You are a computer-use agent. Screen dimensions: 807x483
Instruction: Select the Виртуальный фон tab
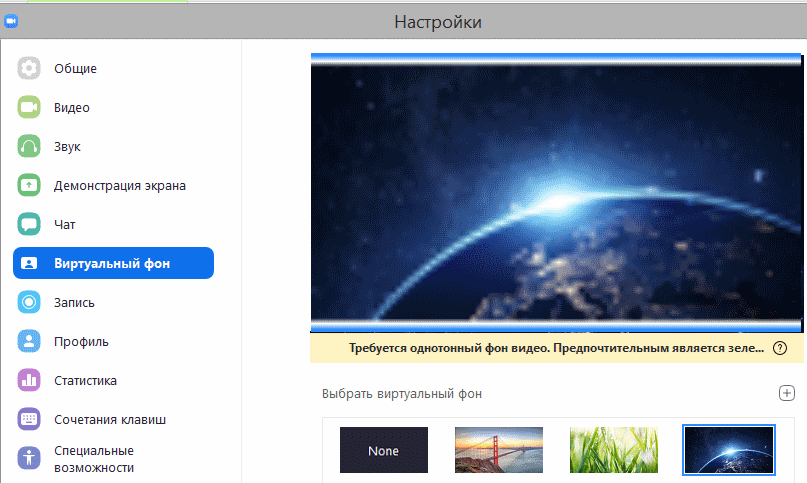(113, 263)
